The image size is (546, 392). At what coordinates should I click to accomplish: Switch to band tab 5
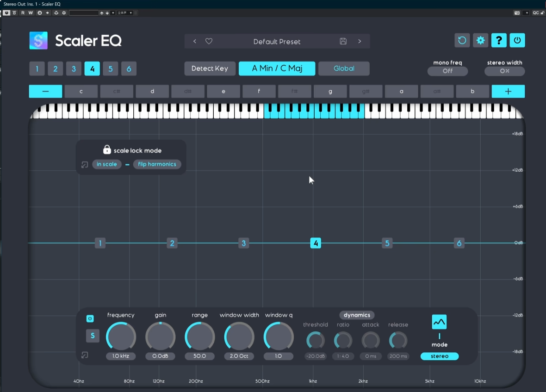coord(111,68)
